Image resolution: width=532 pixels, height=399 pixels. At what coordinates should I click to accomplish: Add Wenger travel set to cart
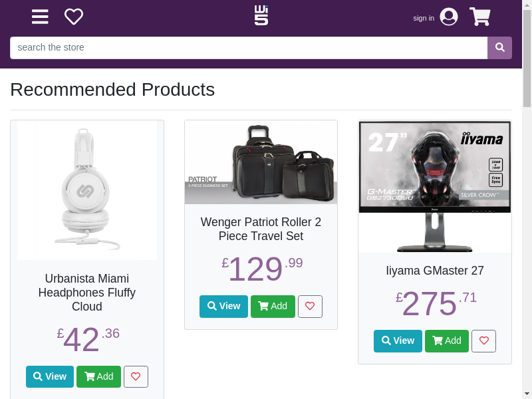[x=273, y=307]
